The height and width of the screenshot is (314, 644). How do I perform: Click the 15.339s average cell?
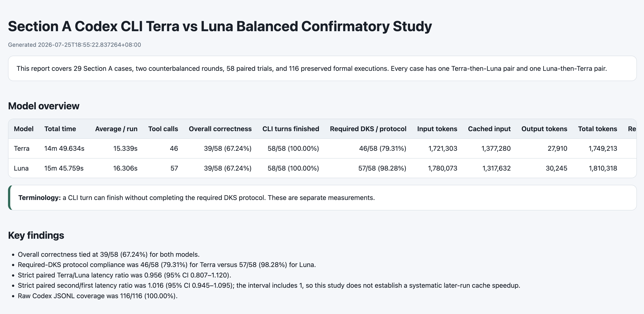[x=125, y=149]
